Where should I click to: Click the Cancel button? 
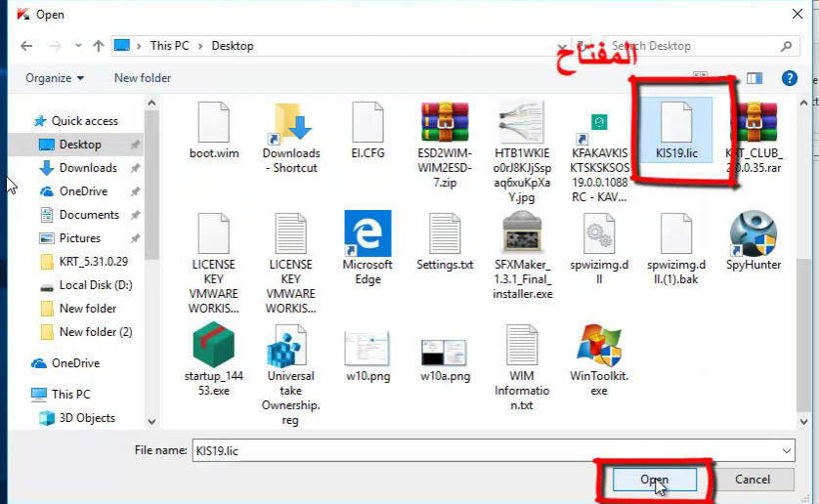tap(753, 480)
